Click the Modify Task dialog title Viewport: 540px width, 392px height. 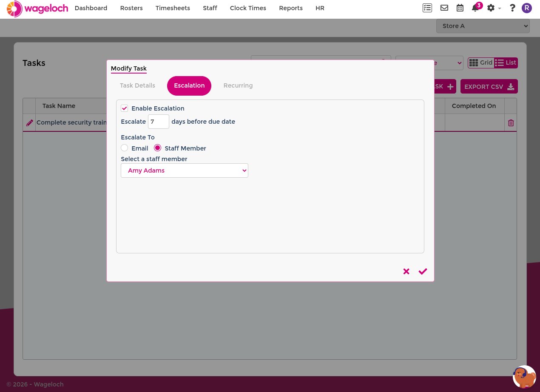click(129, 68)
